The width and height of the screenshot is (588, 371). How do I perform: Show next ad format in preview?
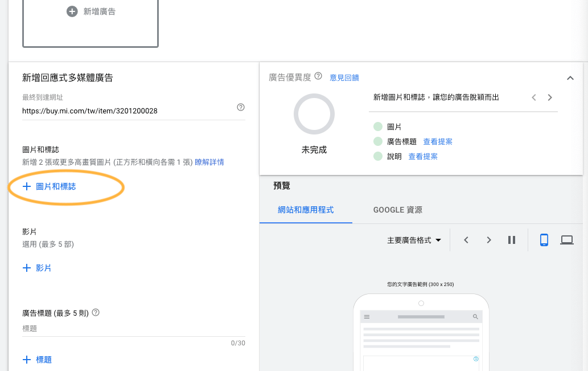[x=488, y=240]
